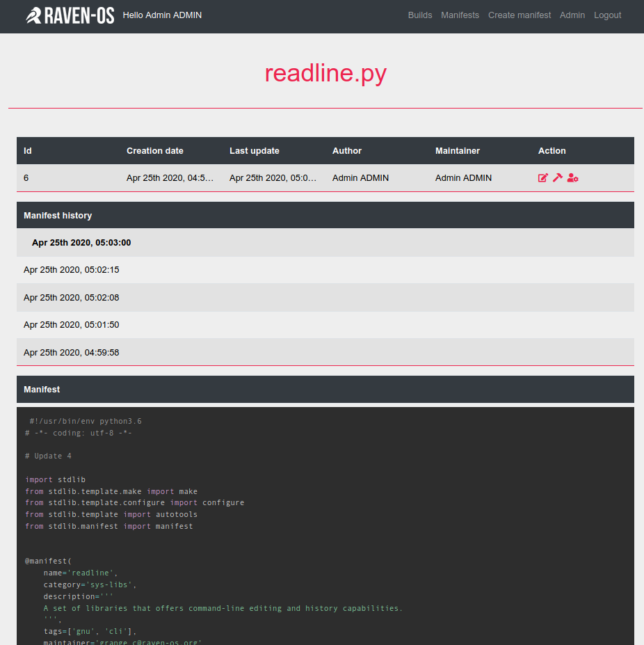Click the Raven-OS logo
This screenshot has height=645, width=644.
[70, 15]
